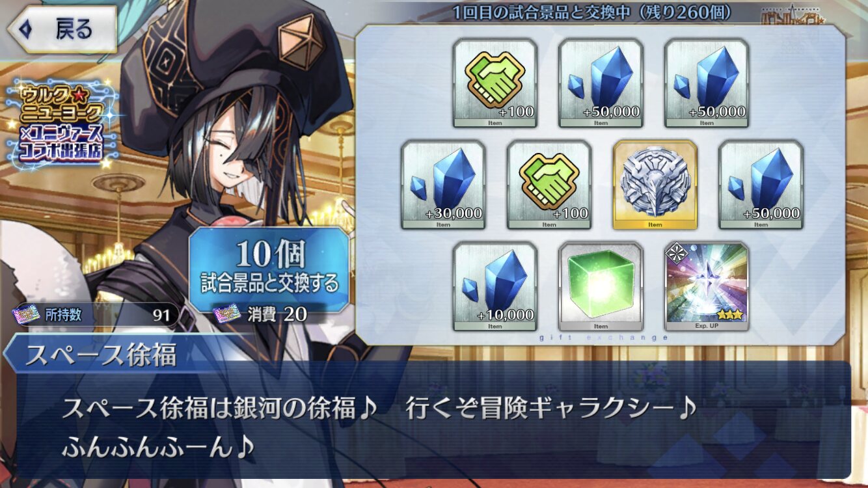Viewport: 868px width, 488px height.
Task: Open the gold-framed silver medal item
Action: pos(655,185)
